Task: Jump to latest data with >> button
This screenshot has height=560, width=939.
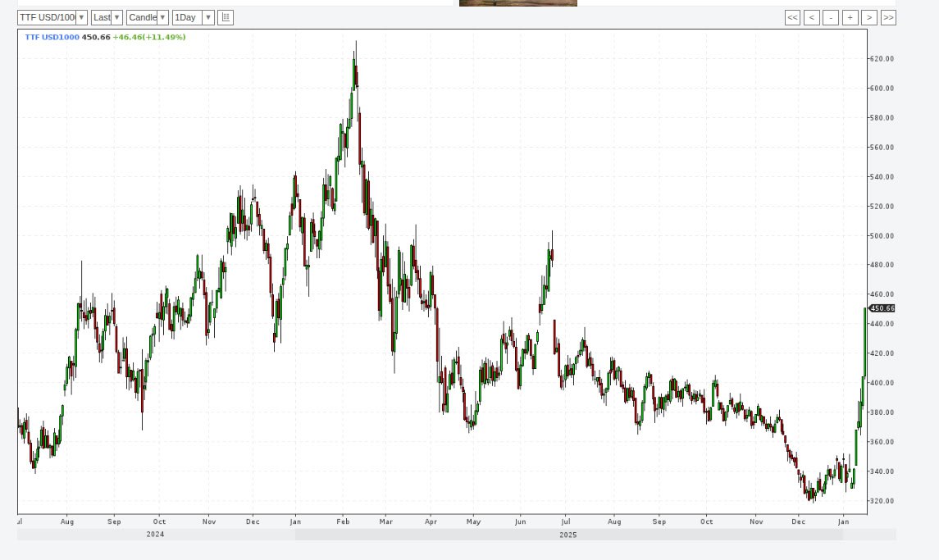Action: 888,17
